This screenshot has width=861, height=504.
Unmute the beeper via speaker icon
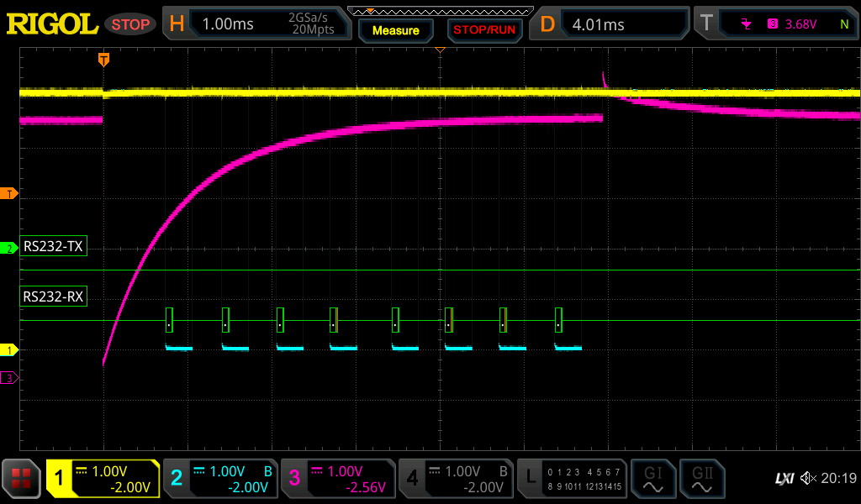coord(806,479)
